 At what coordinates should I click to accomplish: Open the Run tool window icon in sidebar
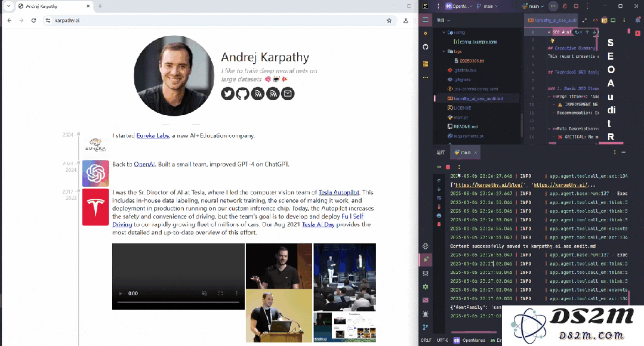pos(426,259)
